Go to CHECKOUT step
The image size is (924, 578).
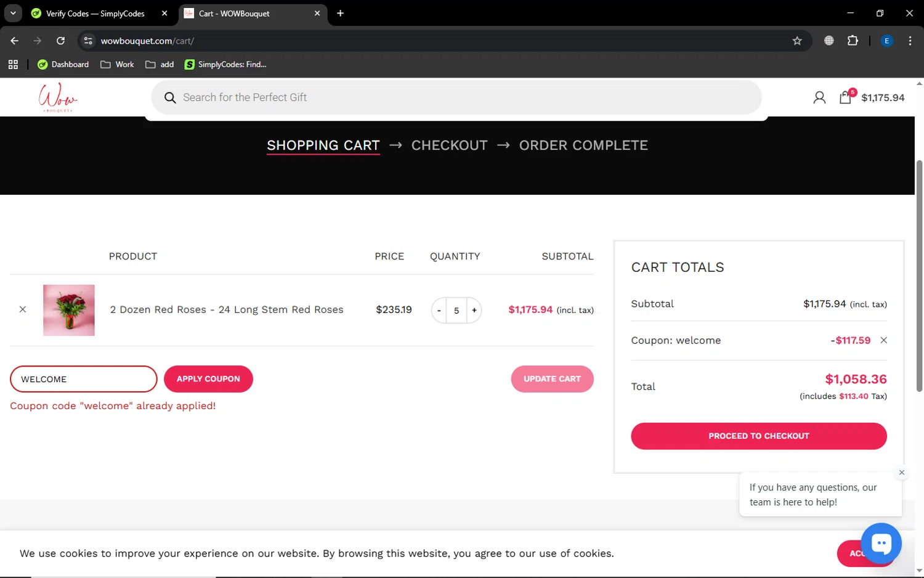point(450,145)
